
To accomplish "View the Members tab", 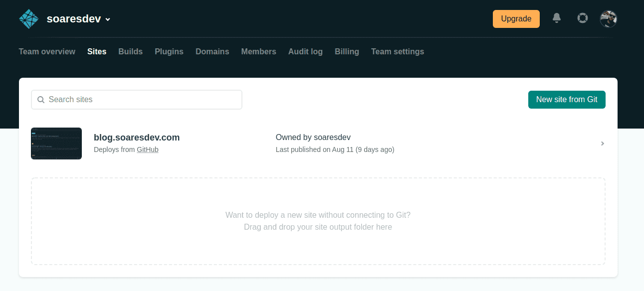I will tap(258, 51).
